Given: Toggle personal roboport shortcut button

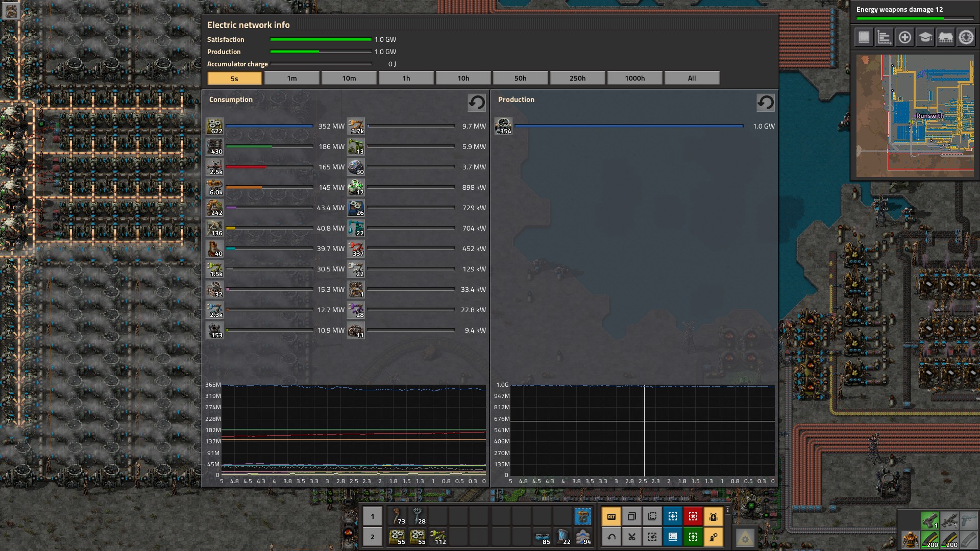Looking at the screenshot, I should (x=713, y=516).
